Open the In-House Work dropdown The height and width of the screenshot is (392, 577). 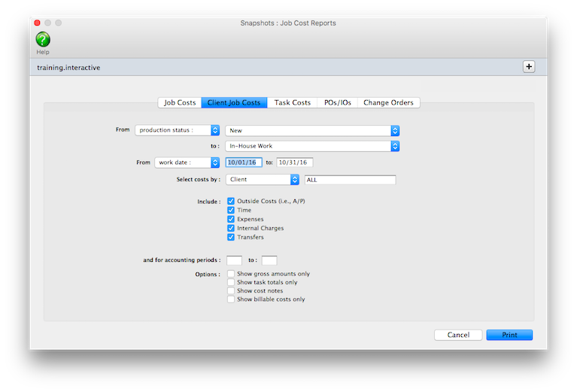tap(311, 146)
